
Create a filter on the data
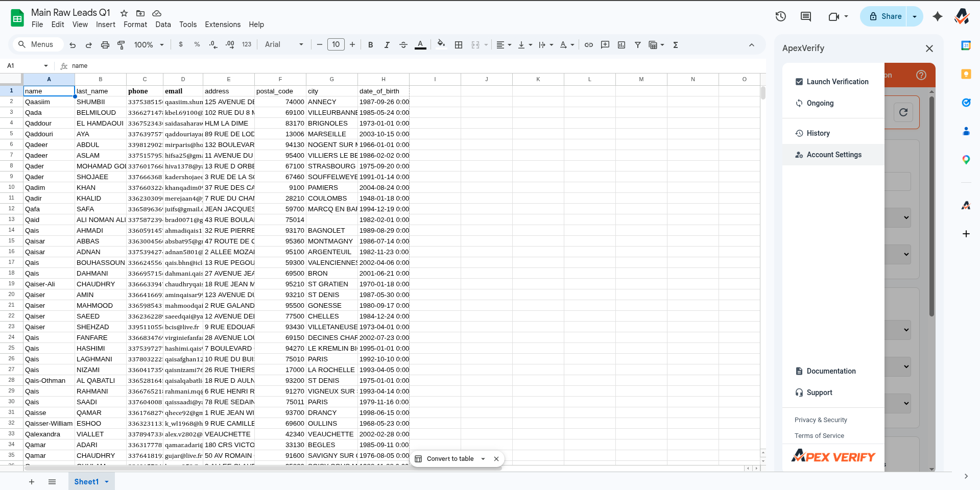pyautogui.click(x=637, y=45)
